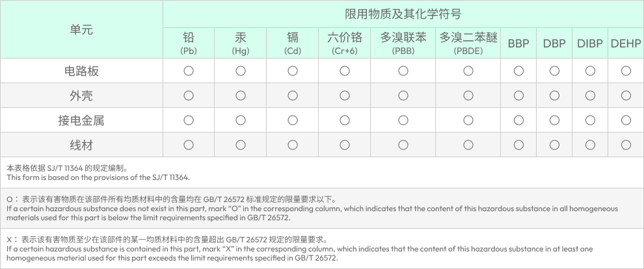The width and height of the screenshot is (644, 269).
Task: Click the circle for 电路板 under 铅 (Pb)
Action: click(x=189, y=71)
